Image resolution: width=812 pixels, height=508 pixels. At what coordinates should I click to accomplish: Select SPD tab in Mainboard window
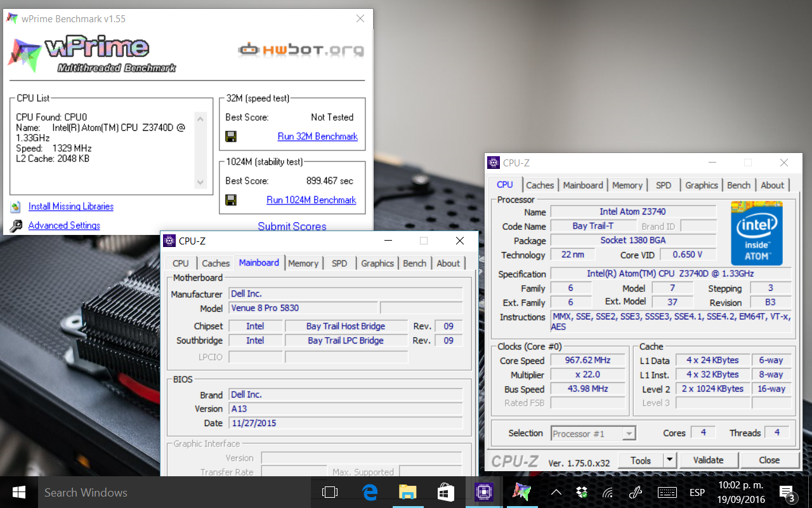pos(339,263)
